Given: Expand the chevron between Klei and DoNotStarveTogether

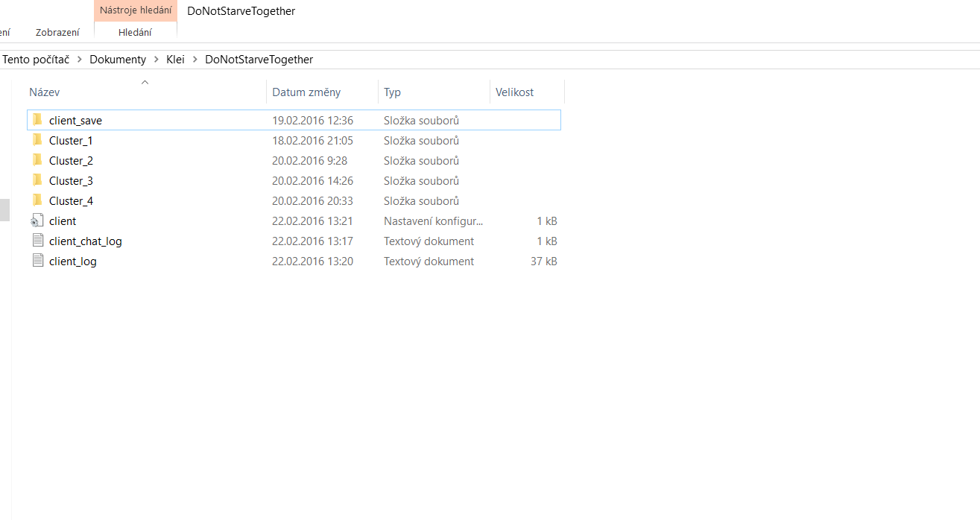Looking at the screenshot, I should 195,60.
